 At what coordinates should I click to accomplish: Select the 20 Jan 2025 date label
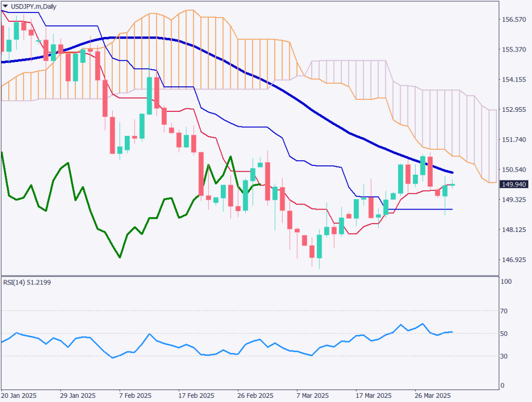click(x=18, y=395)
